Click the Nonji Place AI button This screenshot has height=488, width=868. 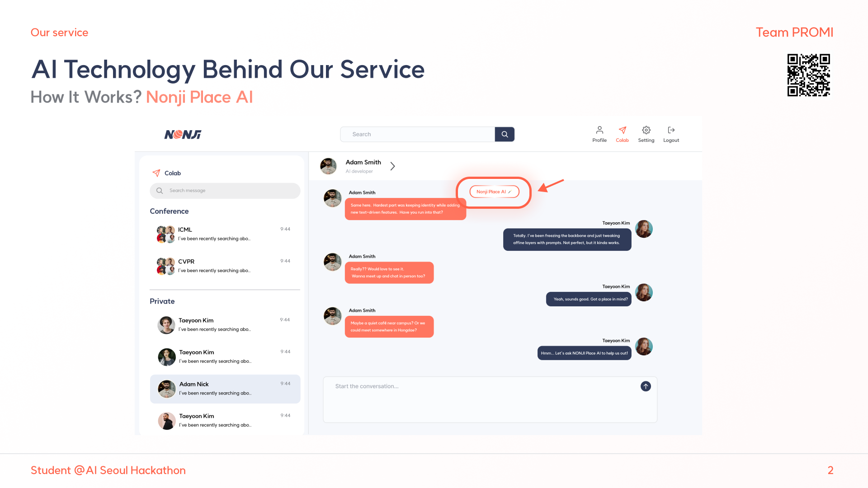[494, 192]
